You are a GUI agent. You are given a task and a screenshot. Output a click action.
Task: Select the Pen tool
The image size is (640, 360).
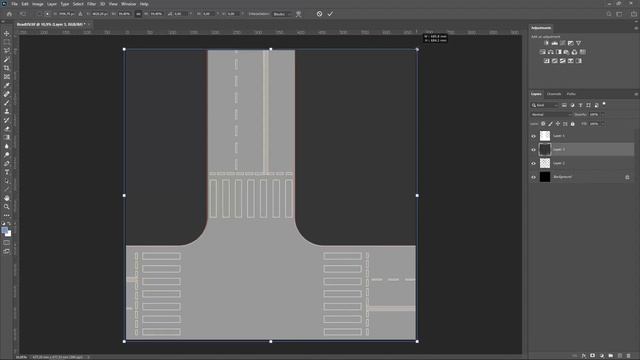pyautogui.click(x=7, y=164)
